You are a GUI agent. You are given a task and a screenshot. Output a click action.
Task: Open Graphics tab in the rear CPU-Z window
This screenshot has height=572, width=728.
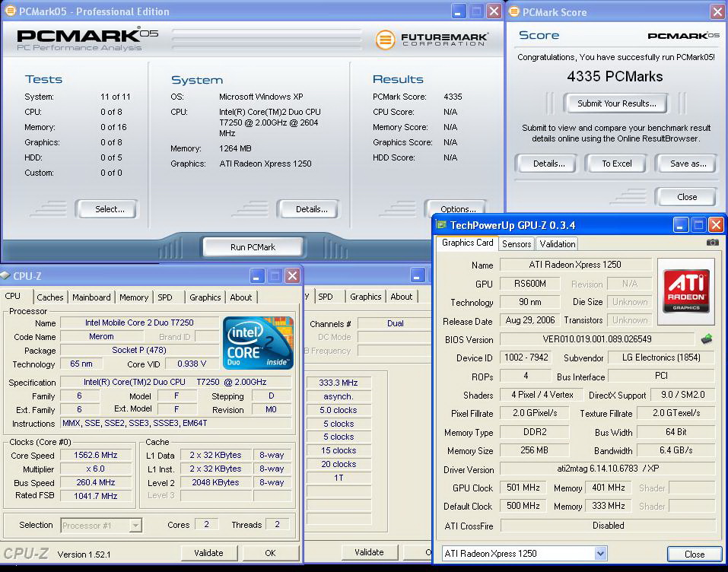click(365, 296)
